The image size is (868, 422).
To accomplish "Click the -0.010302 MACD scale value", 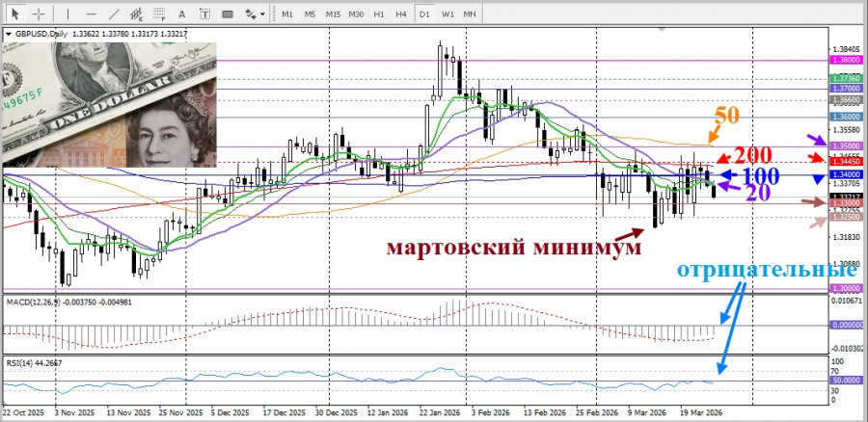I will pos(847,349).
